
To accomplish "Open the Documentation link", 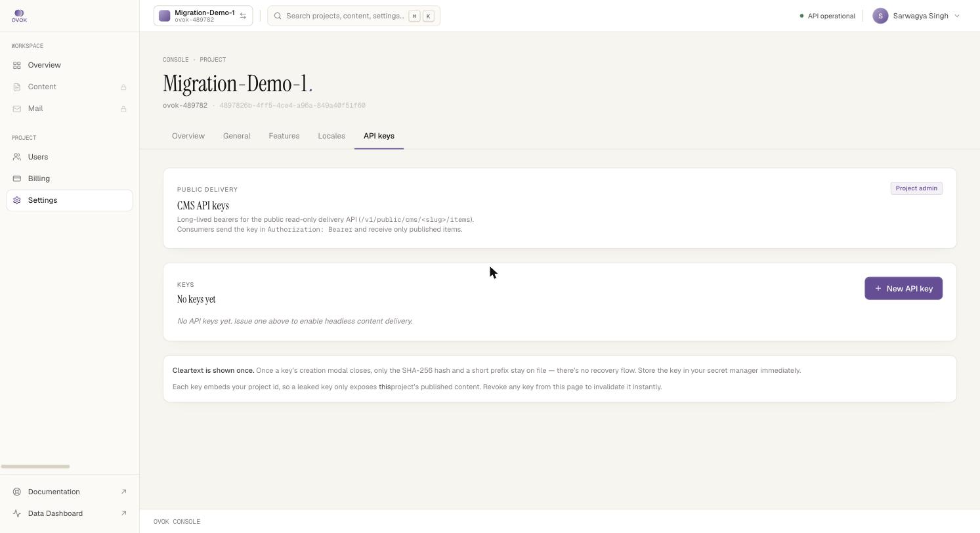I will pyautogui.click(x=70, y=492).
